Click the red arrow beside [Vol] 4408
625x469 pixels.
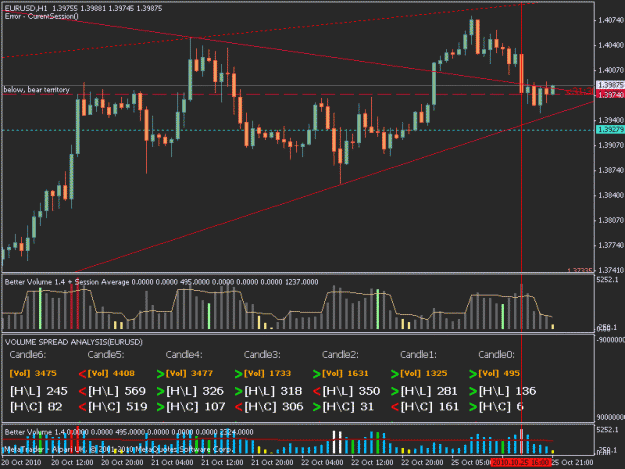83,374
